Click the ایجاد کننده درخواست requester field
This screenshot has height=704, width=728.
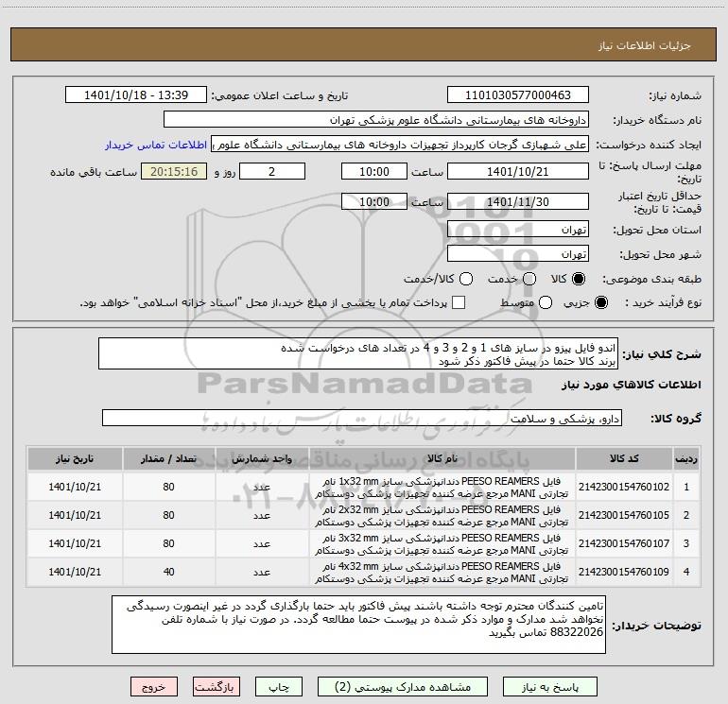[400, 145]
